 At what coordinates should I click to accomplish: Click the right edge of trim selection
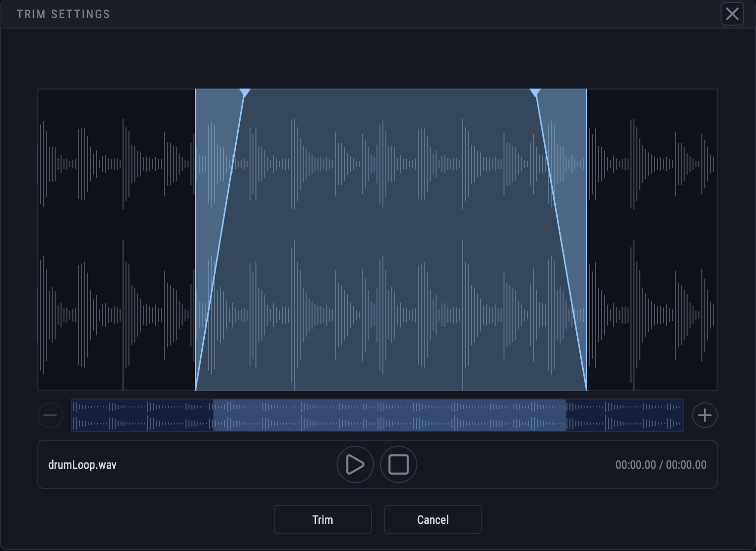[x=587, y=240]
